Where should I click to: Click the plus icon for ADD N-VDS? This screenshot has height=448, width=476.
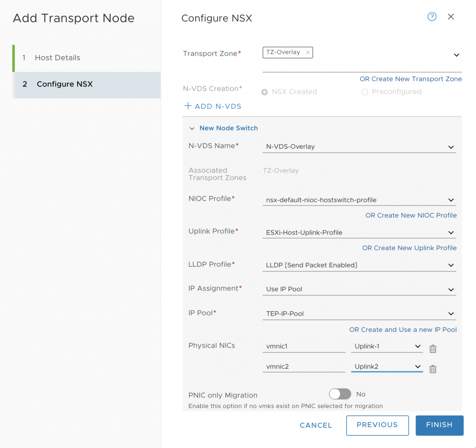point(188,106)
